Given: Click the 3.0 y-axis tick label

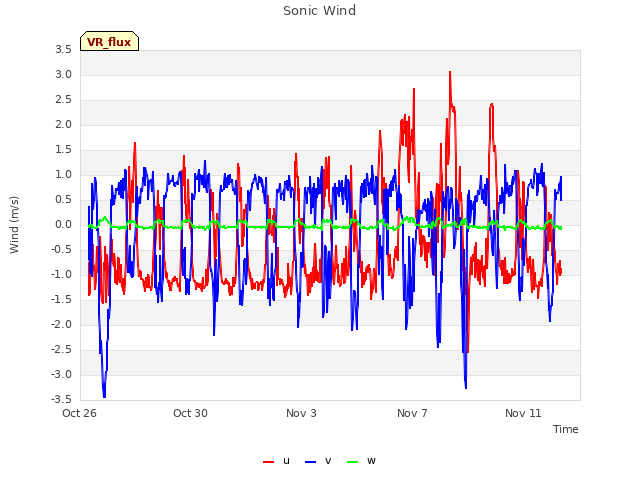Looking at the screenshot, I should [64, 75].
